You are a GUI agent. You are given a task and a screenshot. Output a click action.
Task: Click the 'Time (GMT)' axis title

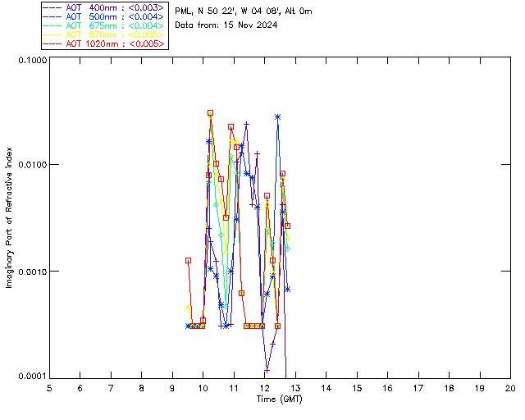pos(280,399)
